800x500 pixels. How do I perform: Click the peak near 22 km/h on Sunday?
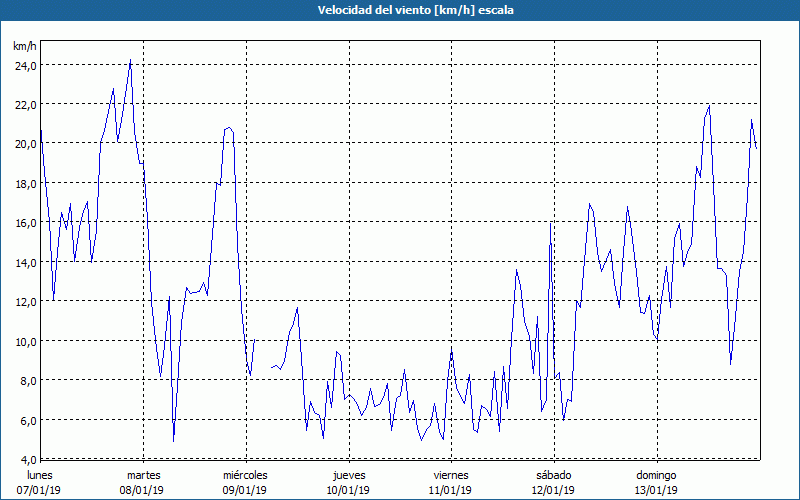pos(709,106)
